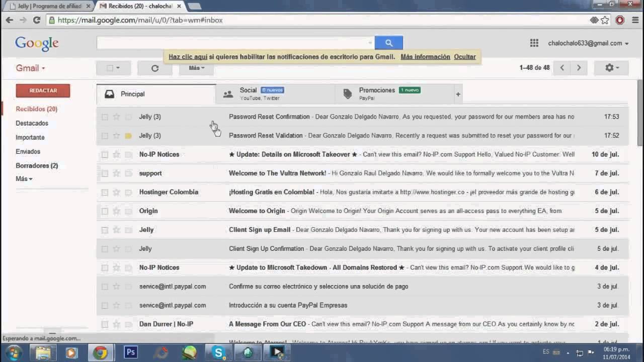Open Chrome menu hamburger icon
This screenshot has height=362, width=644.
(635, 20)
